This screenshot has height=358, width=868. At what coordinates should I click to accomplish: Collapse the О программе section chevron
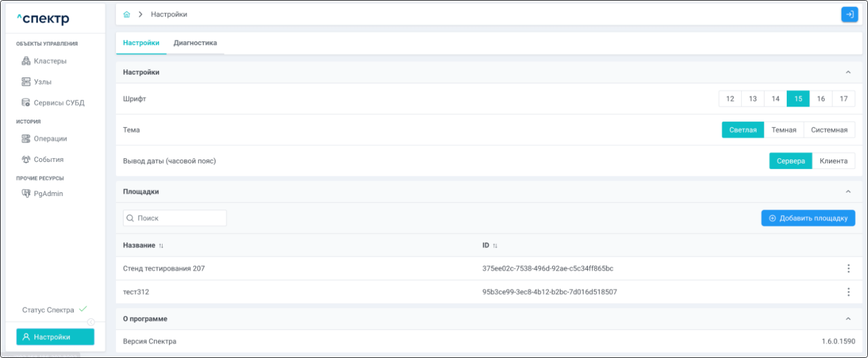(848, 319)
